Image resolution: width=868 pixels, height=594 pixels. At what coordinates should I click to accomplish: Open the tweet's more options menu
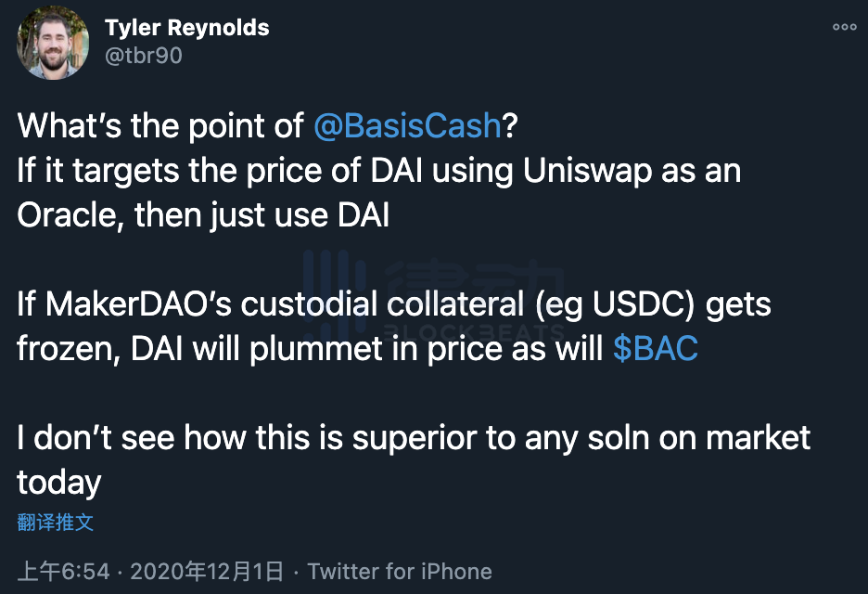pos(844,27)
